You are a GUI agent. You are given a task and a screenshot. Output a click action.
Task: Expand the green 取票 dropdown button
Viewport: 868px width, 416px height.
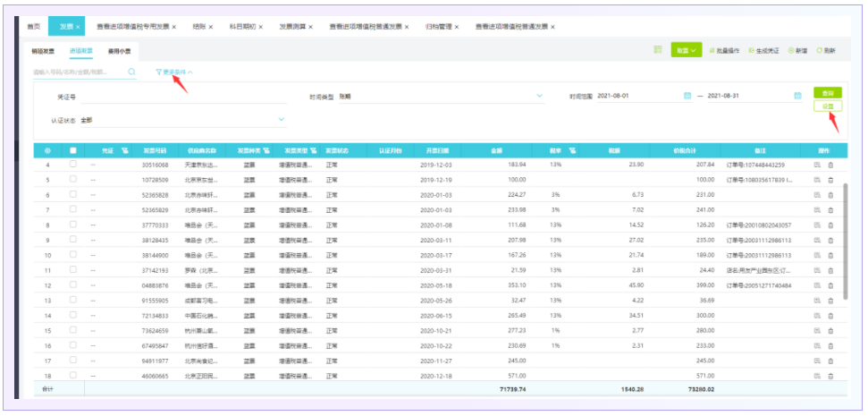pyautogui.click(x=686, y=51)
